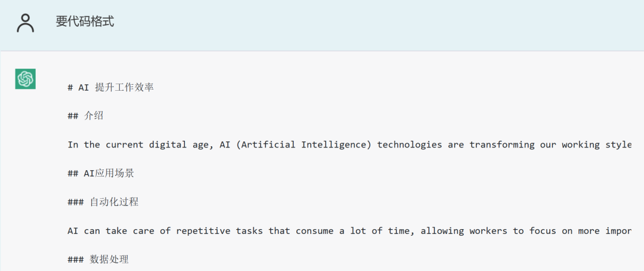Click the user message "要代码格式"

click(85, 22)
